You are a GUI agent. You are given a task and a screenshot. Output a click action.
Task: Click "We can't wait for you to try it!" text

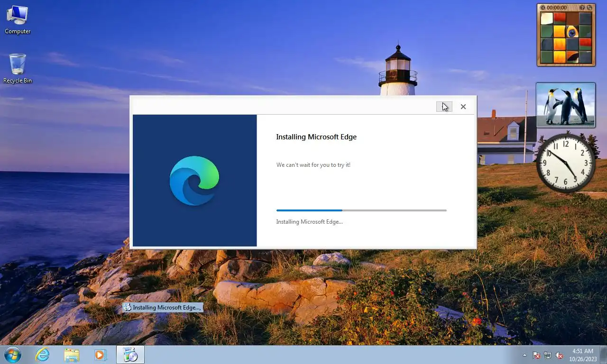point(313,165)
